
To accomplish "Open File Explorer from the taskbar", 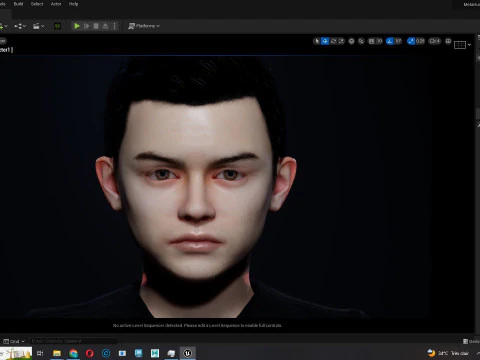I will pyautogui.click(x=57, y=353).
